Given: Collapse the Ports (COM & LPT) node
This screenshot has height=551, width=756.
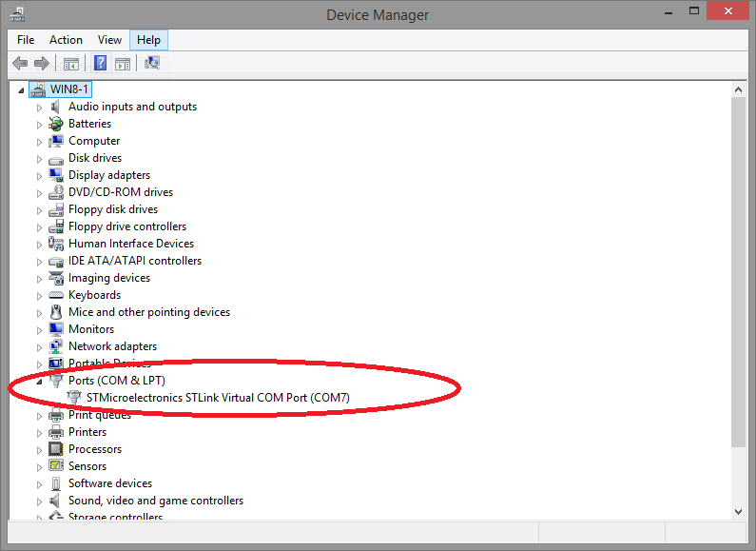Looking at the screenshot, I should [x=40, y=382].
